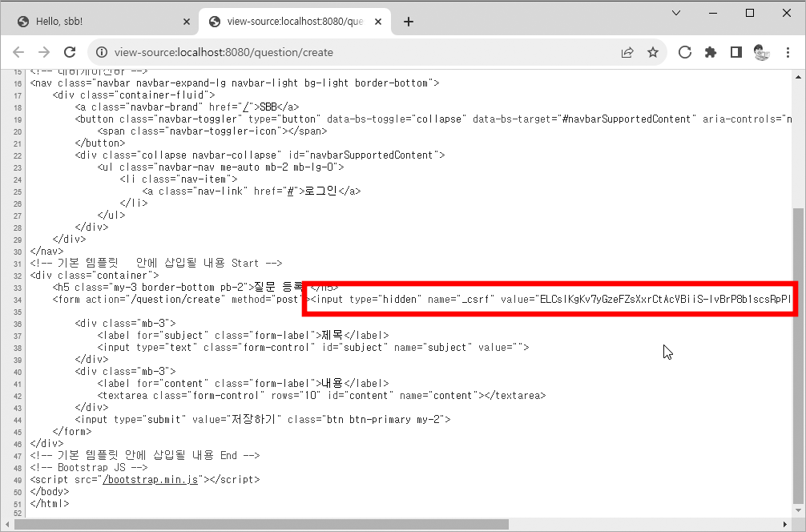This screenshot has width=806, height=532.
Task: Click the 'Start -->' comment on line 31
Action: pos(256,263)
